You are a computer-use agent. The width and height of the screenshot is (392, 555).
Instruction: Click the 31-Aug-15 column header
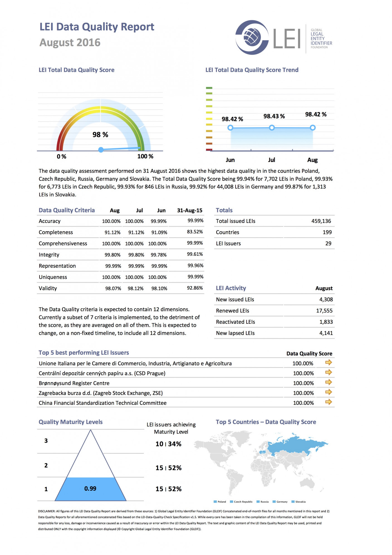(190, 210)
